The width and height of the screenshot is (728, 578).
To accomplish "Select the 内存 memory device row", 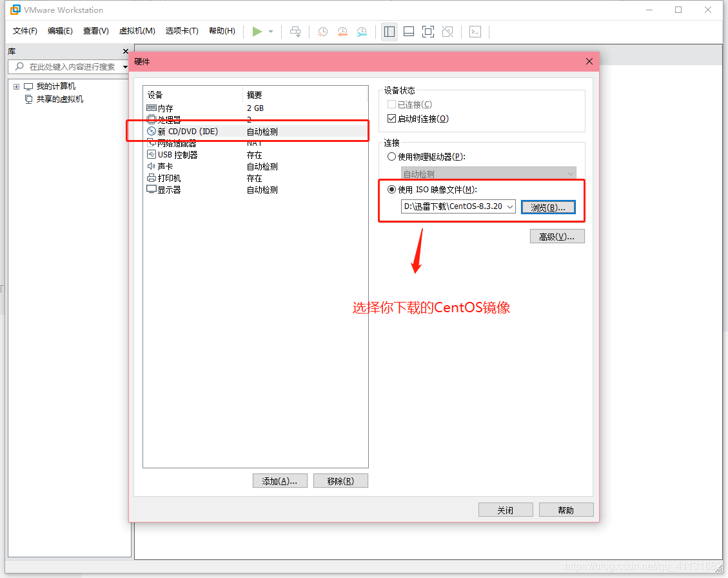I will click(x=256, y=108).
